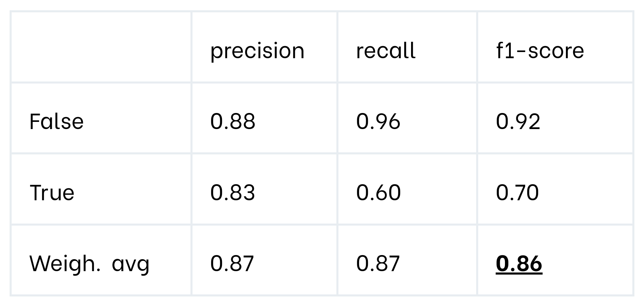644x304 pixels.
Task: Select the False row label
Action: click(x=57, y=122)
